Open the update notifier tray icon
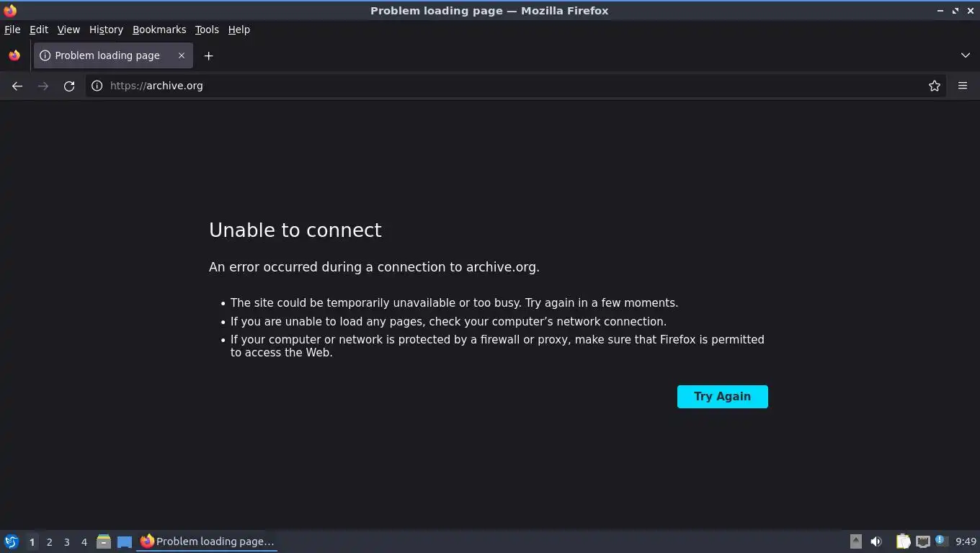 pos(940,541)
